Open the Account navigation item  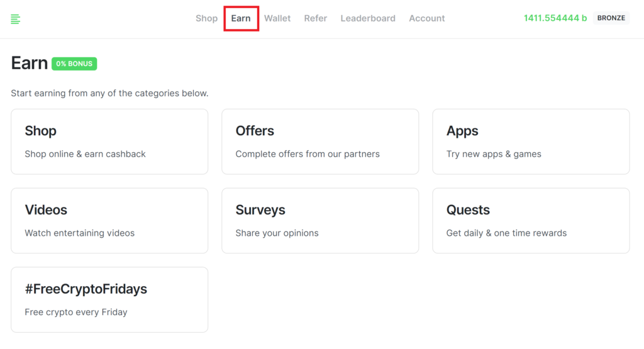[426, 18]
